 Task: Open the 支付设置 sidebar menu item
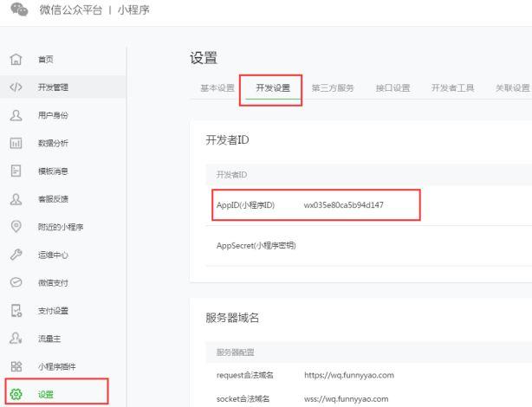(x=53, y=311)
